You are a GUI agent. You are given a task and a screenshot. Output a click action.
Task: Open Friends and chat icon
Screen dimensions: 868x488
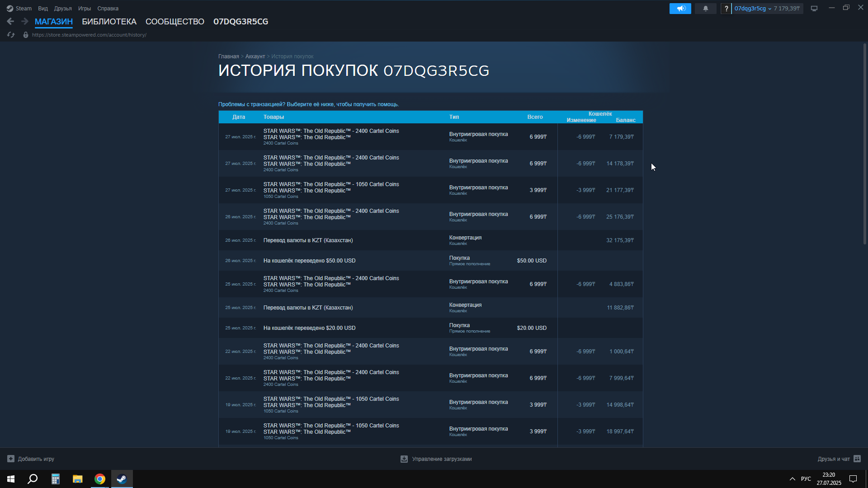click(857, 459)
